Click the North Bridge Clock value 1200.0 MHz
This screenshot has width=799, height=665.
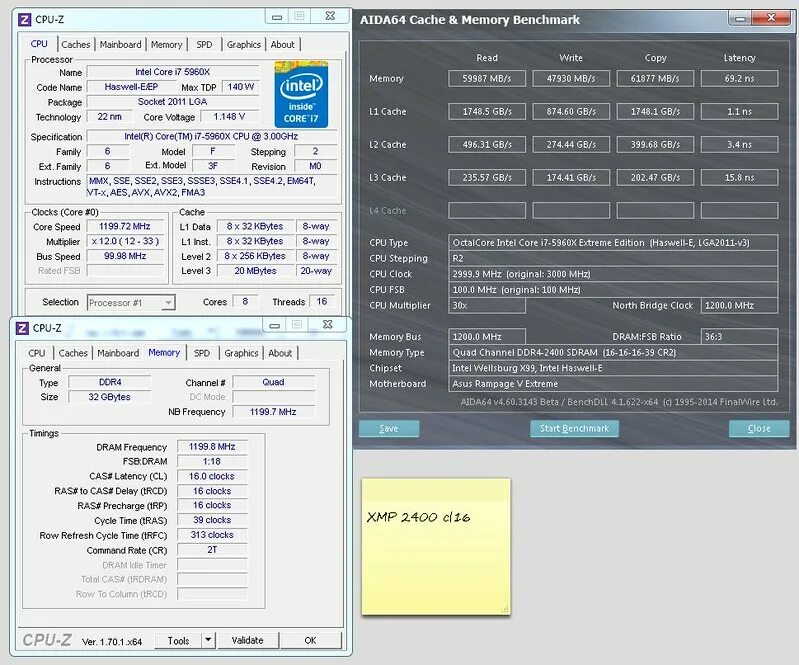[739, 305]
